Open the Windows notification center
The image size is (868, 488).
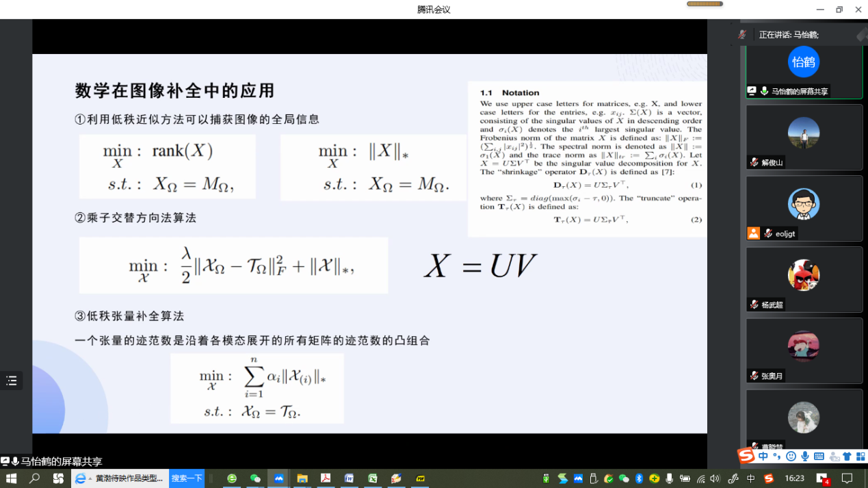[x=847, y=478]
